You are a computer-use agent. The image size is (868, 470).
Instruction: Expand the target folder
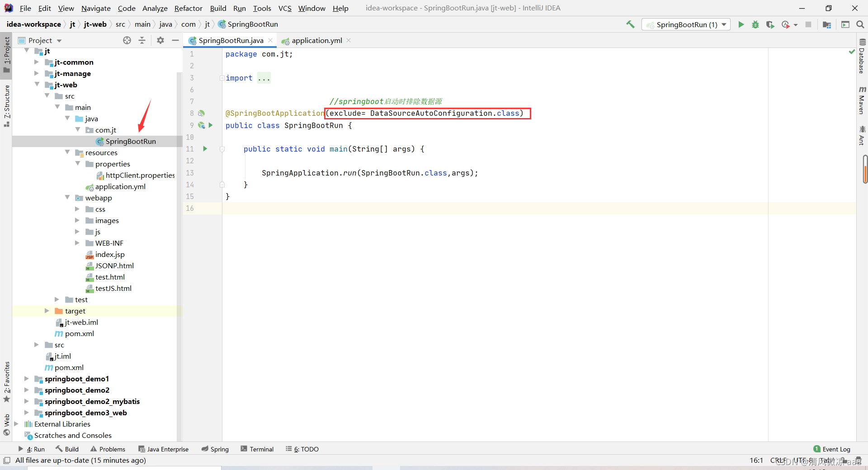coord(47,311)
